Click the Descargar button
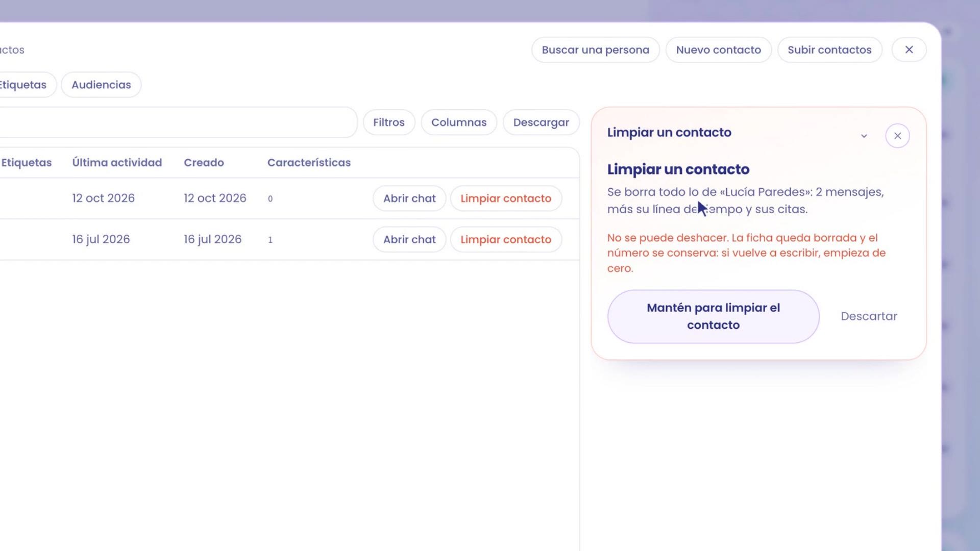This screenshot has height=551, width=980. 541,122
